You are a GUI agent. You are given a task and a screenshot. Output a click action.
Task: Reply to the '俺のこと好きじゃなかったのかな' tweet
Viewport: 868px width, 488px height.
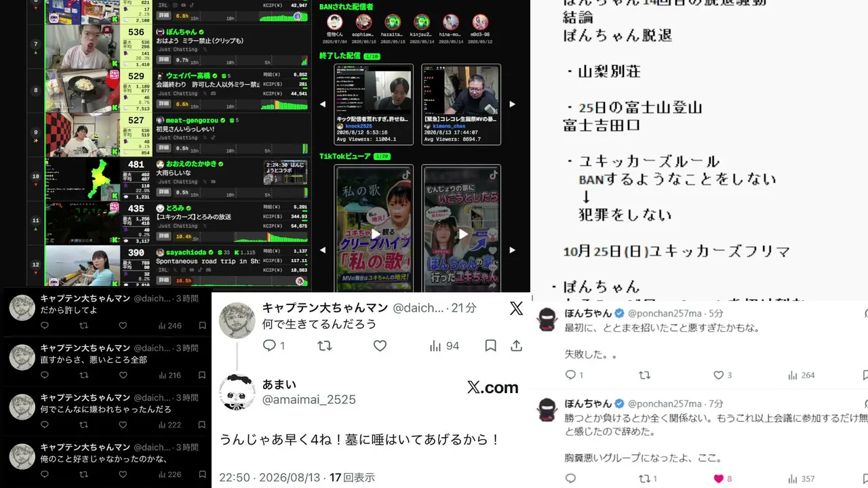coord(45,474)
